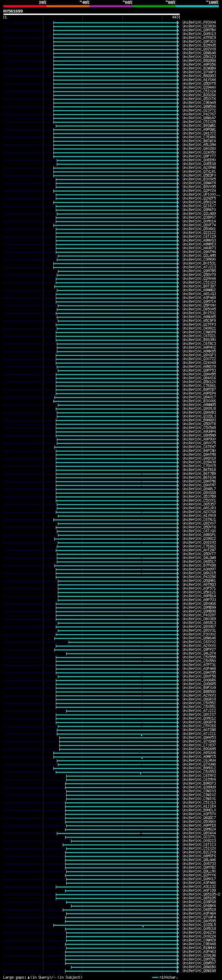Choose hit UniRef100_P43286
Image resolution: width=222 pixels, height=980 pixels.
199,577
